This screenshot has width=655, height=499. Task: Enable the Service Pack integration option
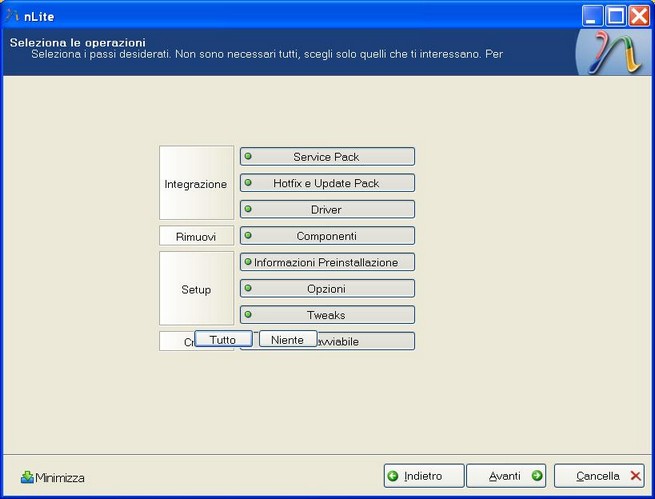(x=327, y=157)
